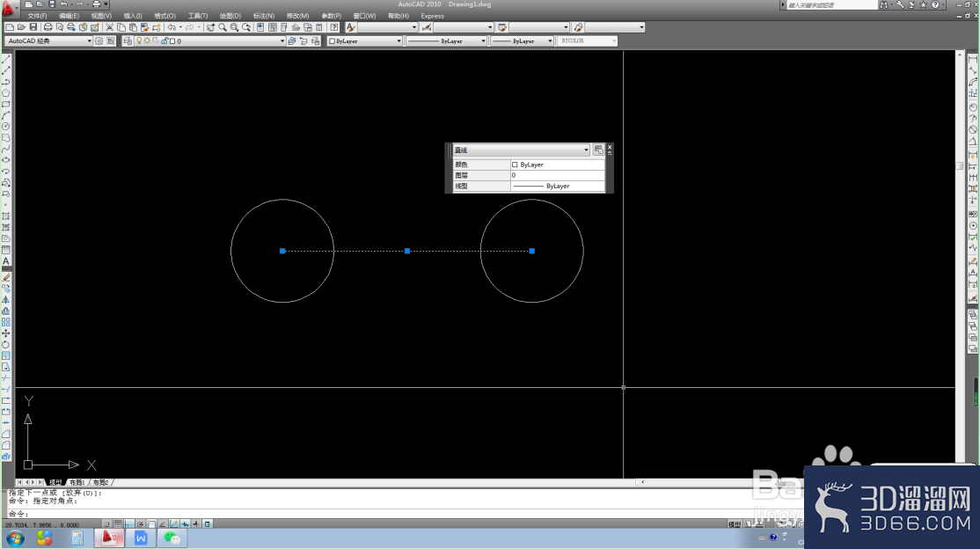Toggle Polar tracking in the status bar
Screen dimensions: 980x549
point(140,523)
